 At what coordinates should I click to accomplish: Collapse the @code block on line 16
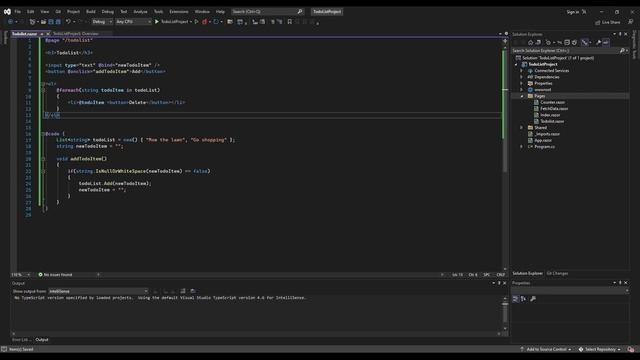click(x=43, y=134)
